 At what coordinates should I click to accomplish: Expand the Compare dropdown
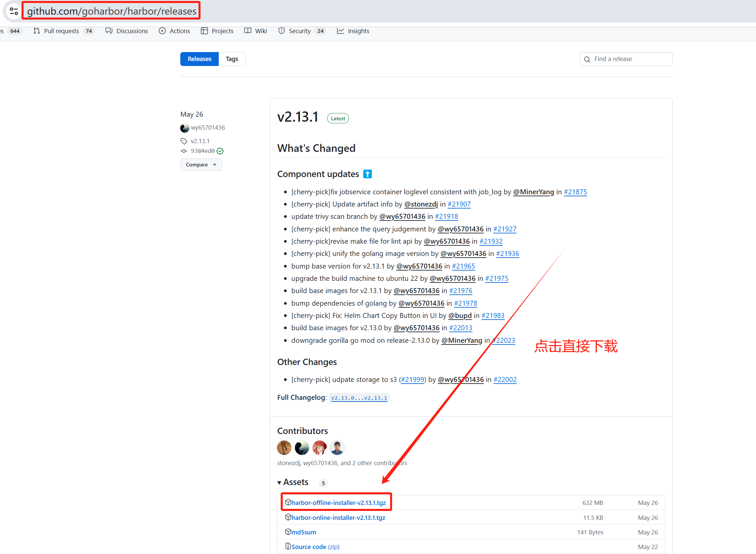(x=201, y=165)
